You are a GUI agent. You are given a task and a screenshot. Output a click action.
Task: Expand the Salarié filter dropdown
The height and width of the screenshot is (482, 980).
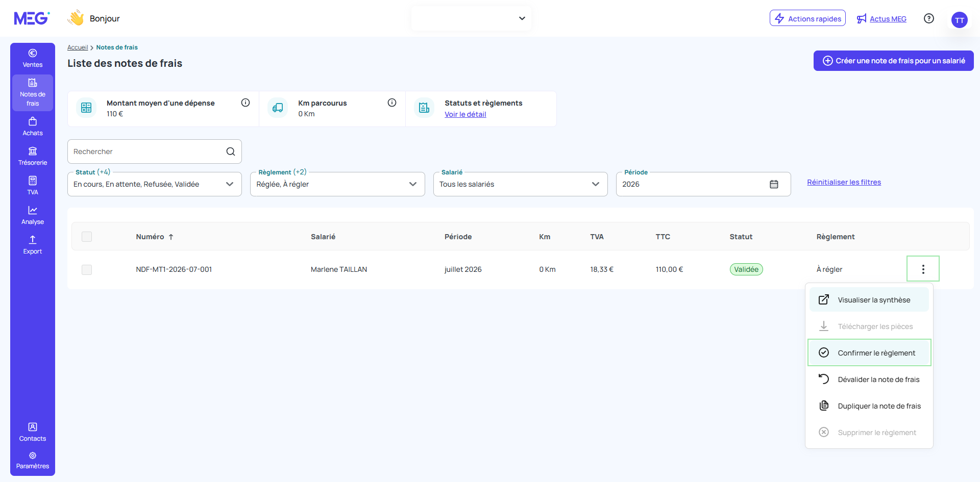(520, 184)
